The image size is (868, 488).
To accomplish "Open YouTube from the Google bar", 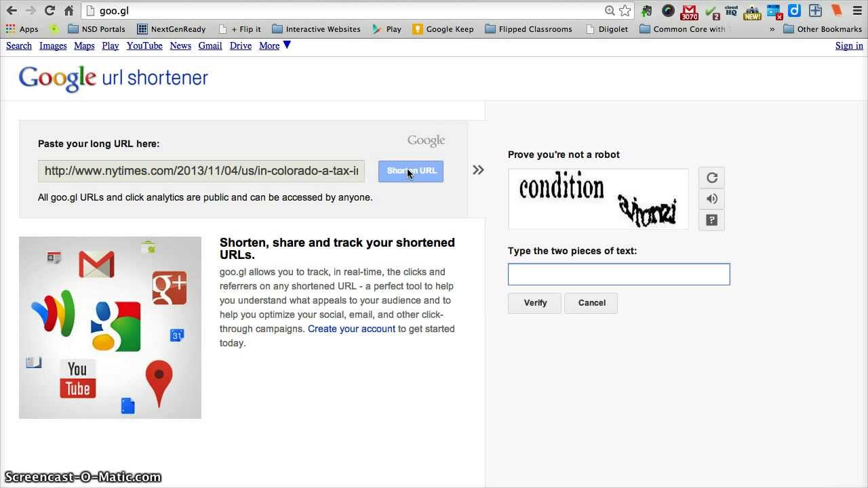I will (x=144, y=45).
